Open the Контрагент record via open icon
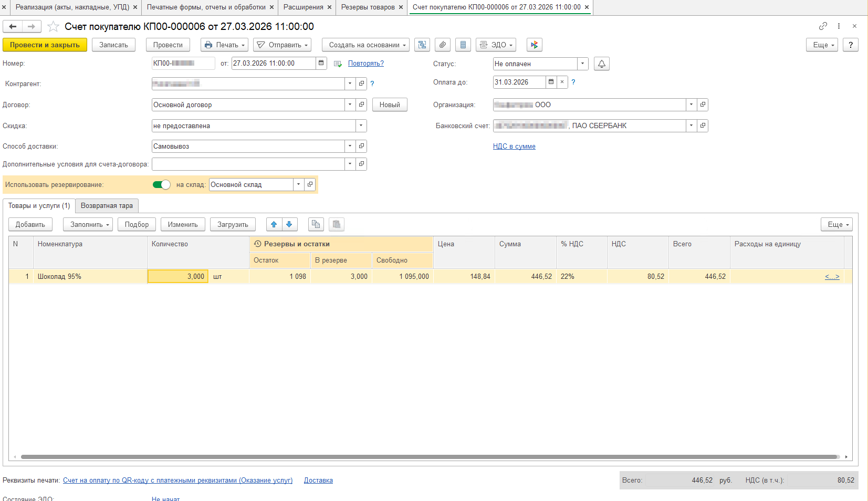This screenshot has width=868, height=501. [361, 83]
